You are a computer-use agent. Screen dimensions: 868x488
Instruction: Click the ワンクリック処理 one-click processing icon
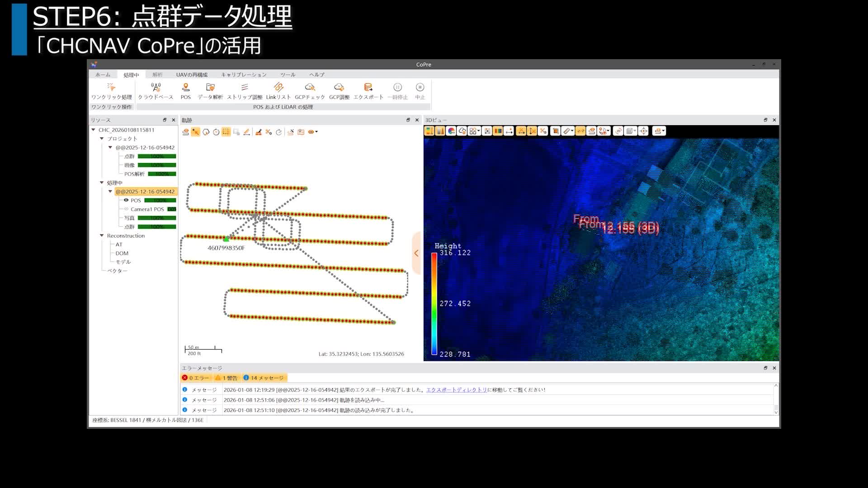click(111, 87)
